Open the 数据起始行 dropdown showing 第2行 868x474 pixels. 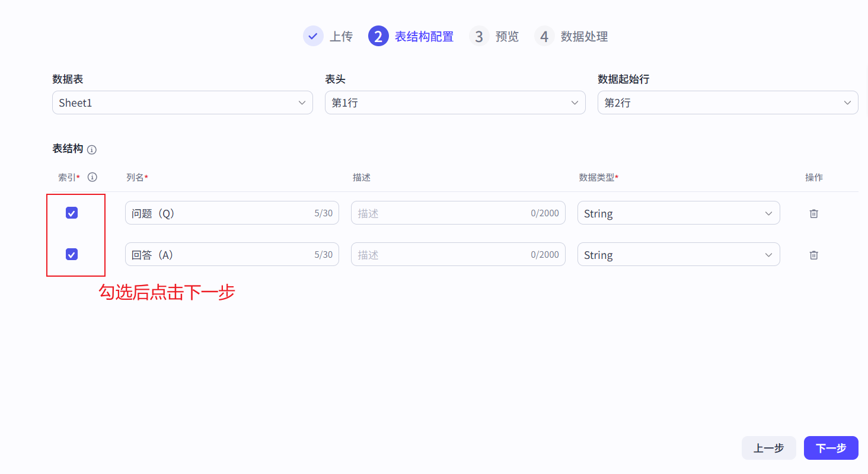coord(727,103)
